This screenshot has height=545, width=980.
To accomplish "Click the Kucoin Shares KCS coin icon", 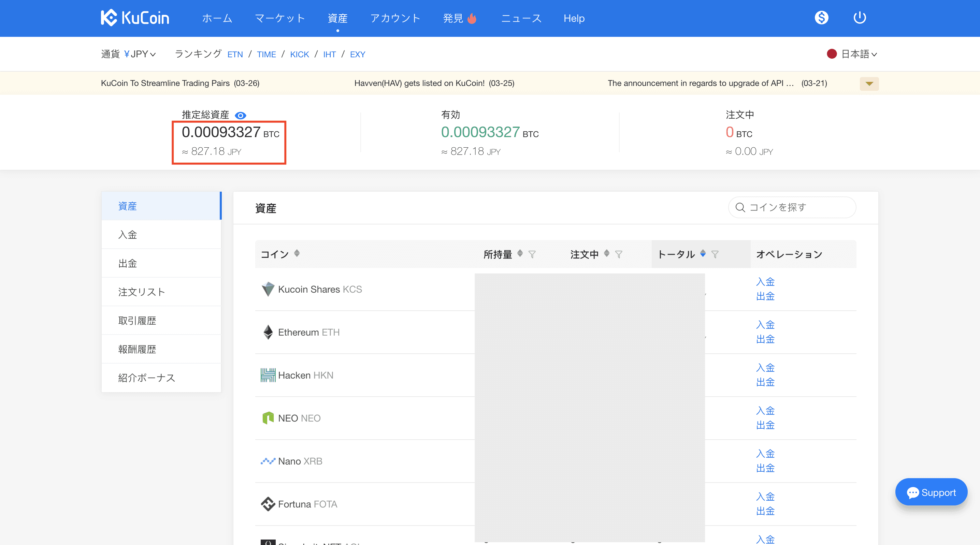I will tap(268, 289).
